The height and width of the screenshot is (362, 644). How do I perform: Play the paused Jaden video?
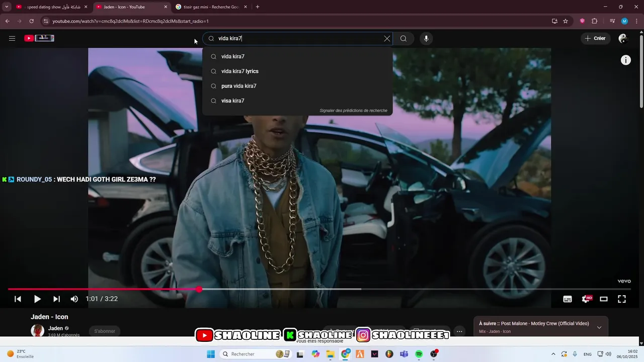tap(37, 299)
